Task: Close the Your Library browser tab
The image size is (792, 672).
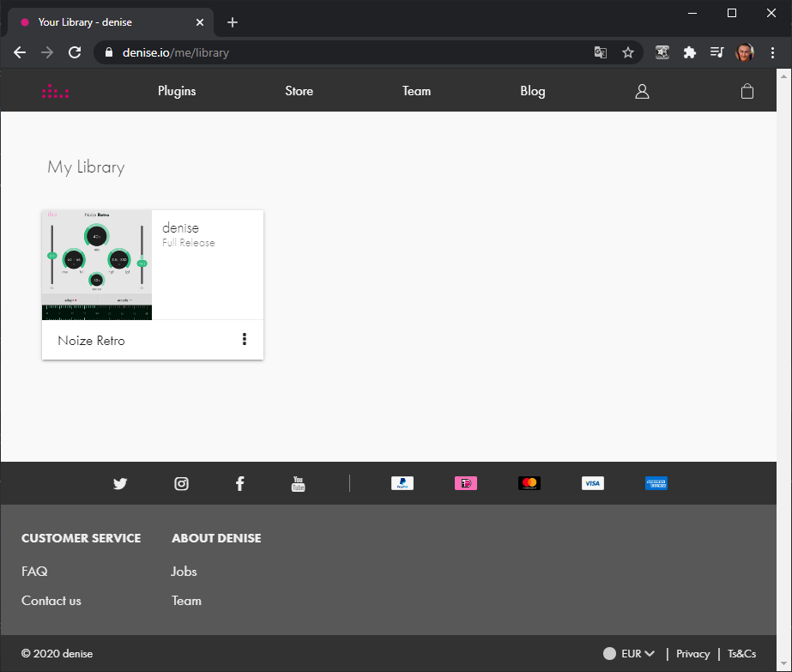Action: (x=200, y=22)
